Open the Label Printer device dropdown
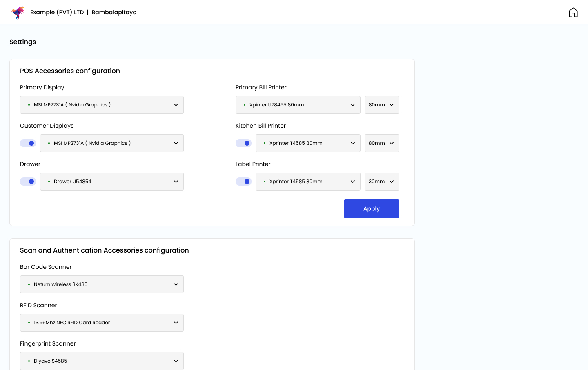This screenshot has height=370, width=588. pos(307,182)
